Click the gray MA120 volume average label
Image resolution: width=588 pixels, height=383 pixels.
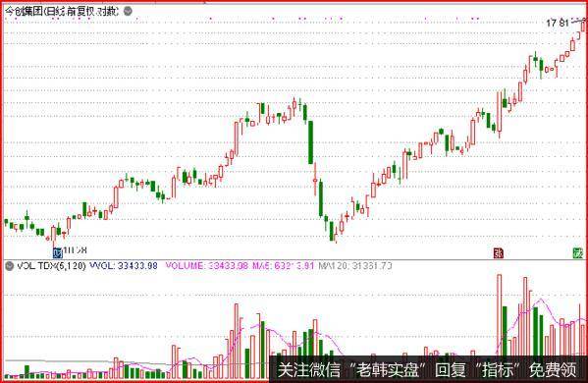[355, 266]
